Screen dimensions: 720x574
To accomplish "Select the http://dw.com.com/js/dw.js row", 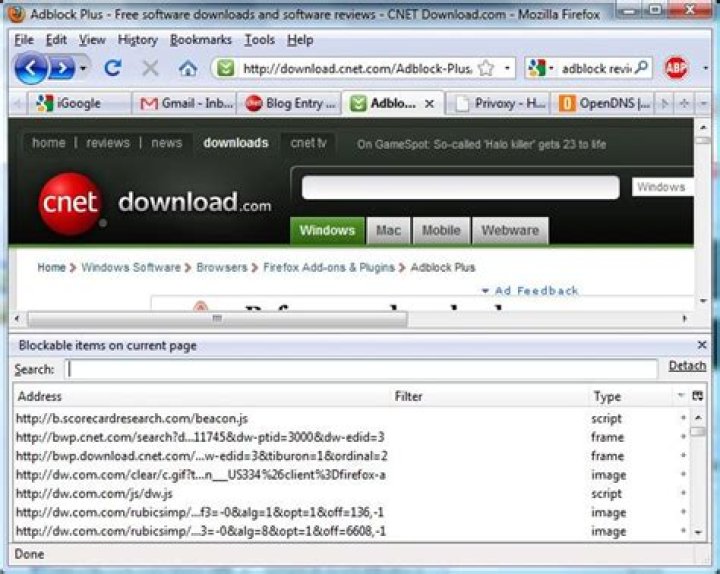I will (351, 494).
